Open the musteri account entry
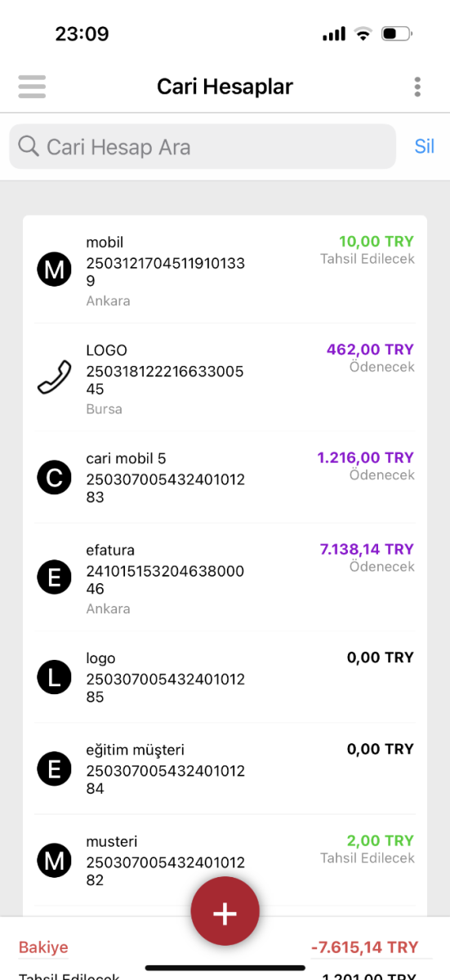The width and height of the screenshot is (450, 980). (225, 860)
